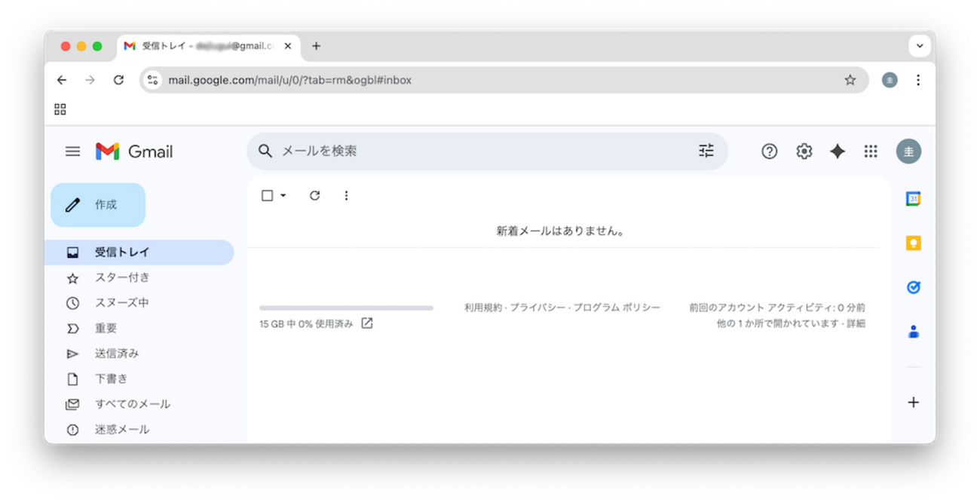The width and height of the screenshot is (980, 502).
Task: Open the 利用規約 link
Action: pos(483,308)
